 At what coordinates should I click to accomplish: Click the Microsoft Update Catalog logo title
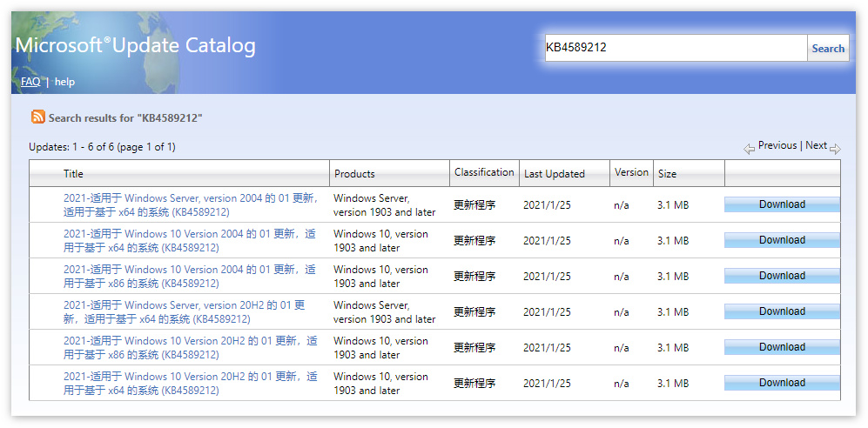click(x=136, y=46)
